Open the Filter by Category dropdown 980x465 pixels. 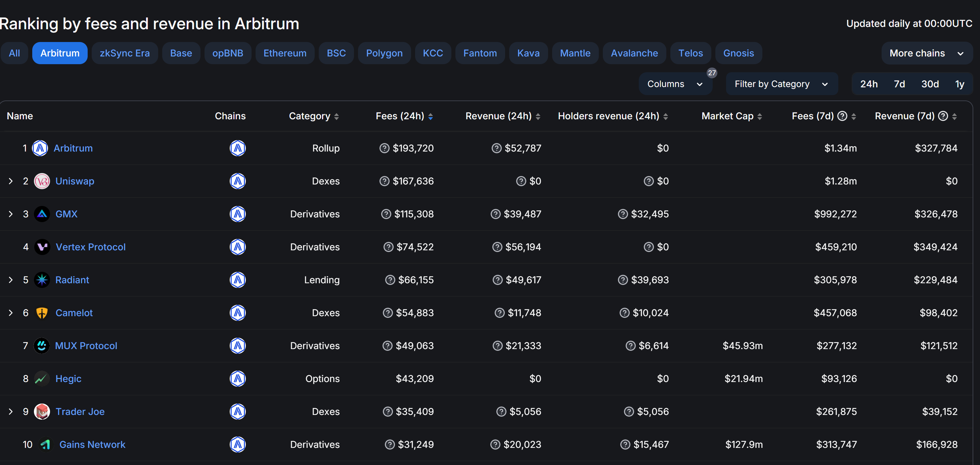(x=781, y=84)
